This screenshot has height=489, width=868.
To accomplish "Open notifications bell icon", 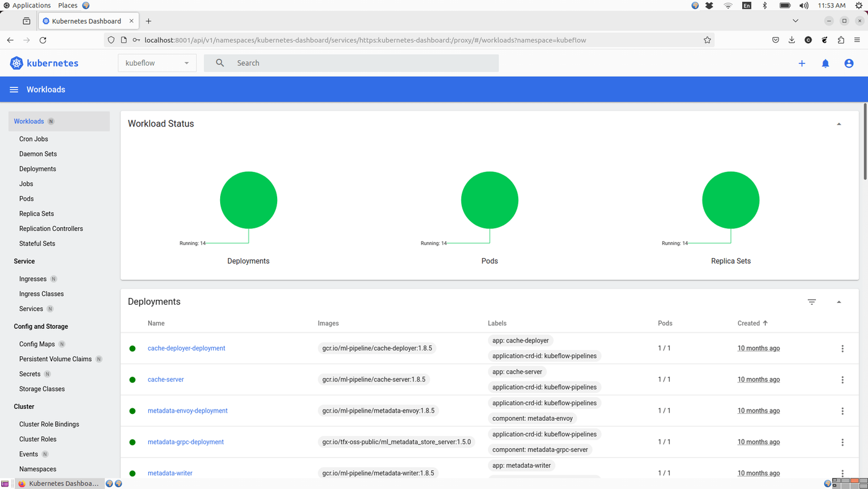I will tap(825, 63).
